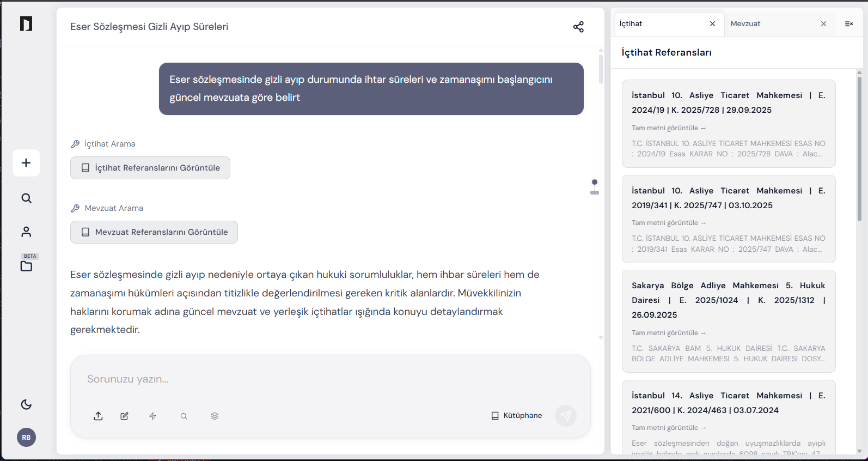Toggle dark mode moon icon
The height and width of the screenshot is (461, 868).
(x=26, y=404)
